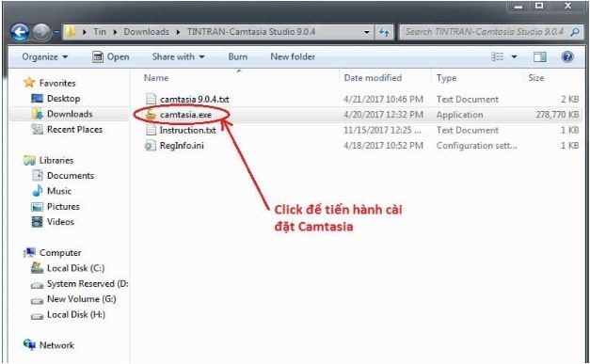Click the folder icon in address bar
Screen dimensions: 590x364
click(x=70, y=32)
